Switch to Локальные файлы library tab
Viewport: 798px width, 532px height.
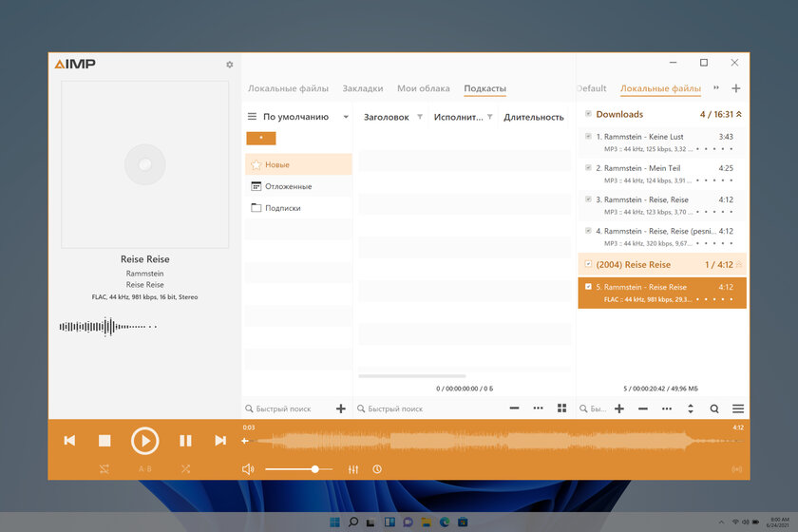click(288, 88)
